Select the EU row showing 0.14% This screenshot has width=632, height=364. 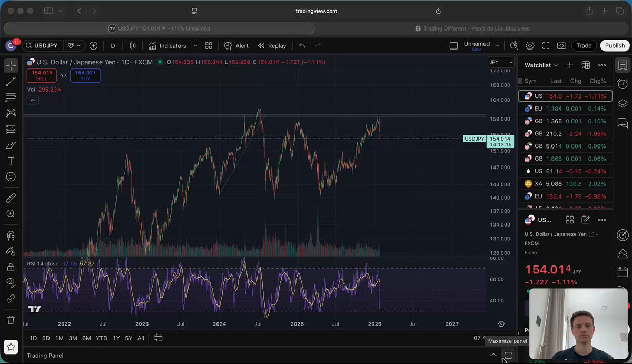coord(565,109)
